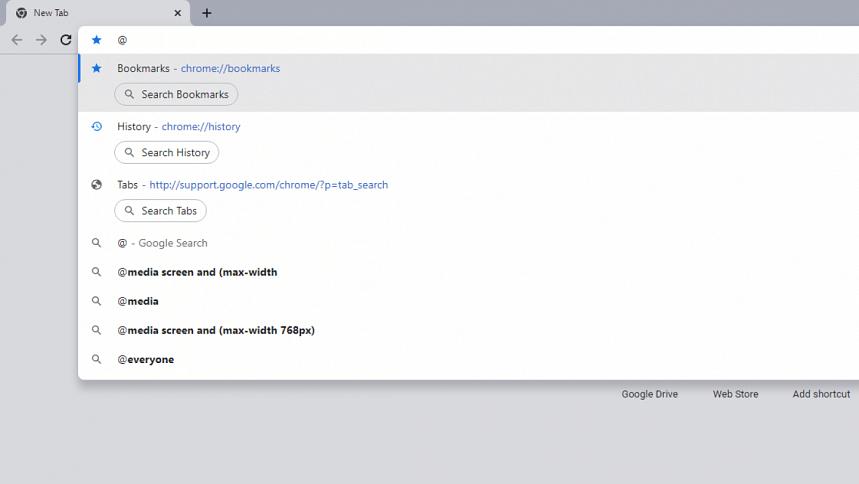859x484 pixels.
Task: Click magnifier inside Search Tabs button
Action: click(129, 210)
